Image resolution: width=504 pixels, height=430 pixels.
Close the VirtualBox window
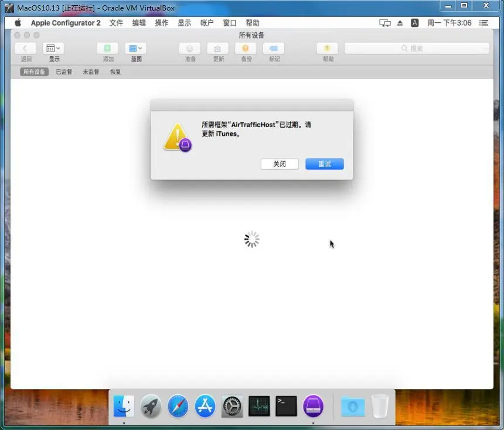[486, 6]
